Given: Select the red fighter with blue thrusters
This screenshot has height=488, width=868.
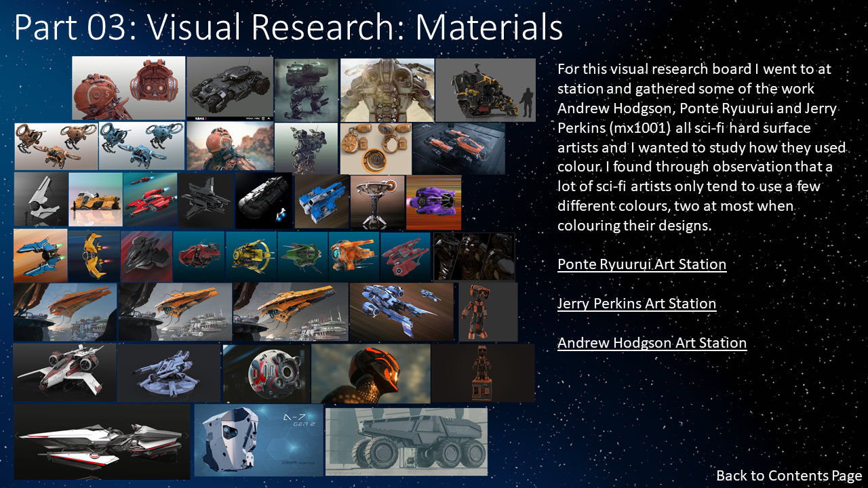Looking at the screenshot, I should [150, 199].
